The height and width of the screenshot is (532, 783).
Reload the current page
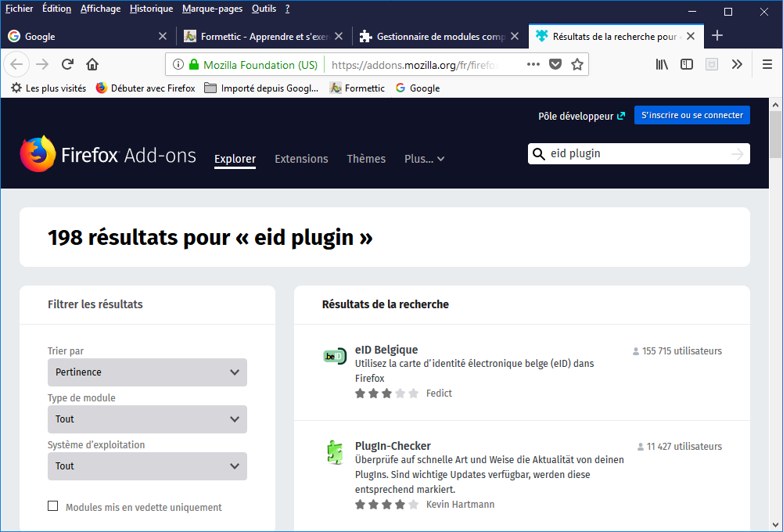coord(67,64)
